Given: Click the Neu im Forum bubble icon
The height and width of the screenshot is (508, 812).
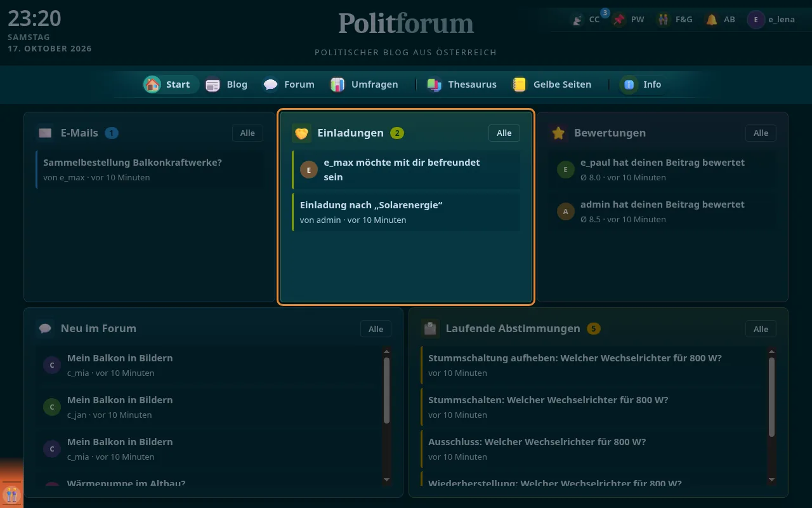Looking at the screenshot, I should 45,329.
